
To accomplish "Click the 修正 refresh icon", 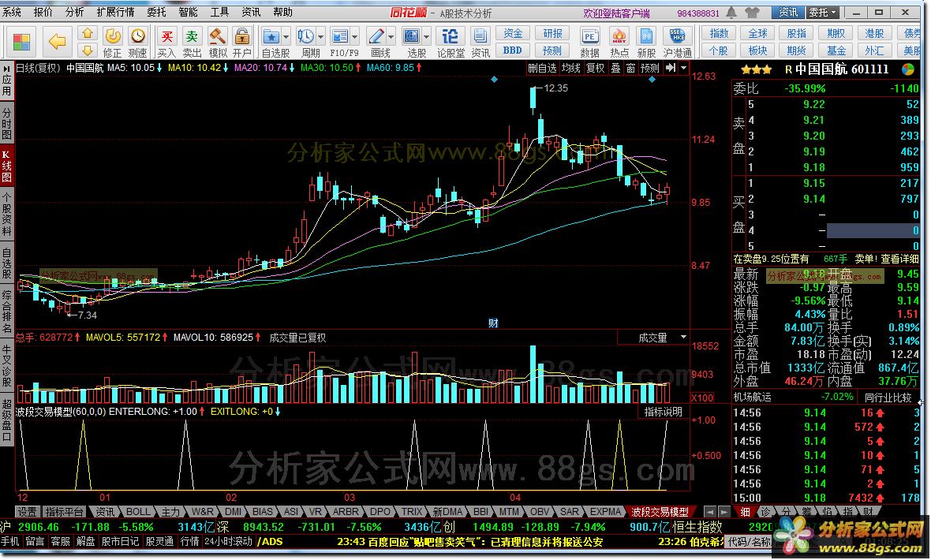I will click(x=113, y=36).
